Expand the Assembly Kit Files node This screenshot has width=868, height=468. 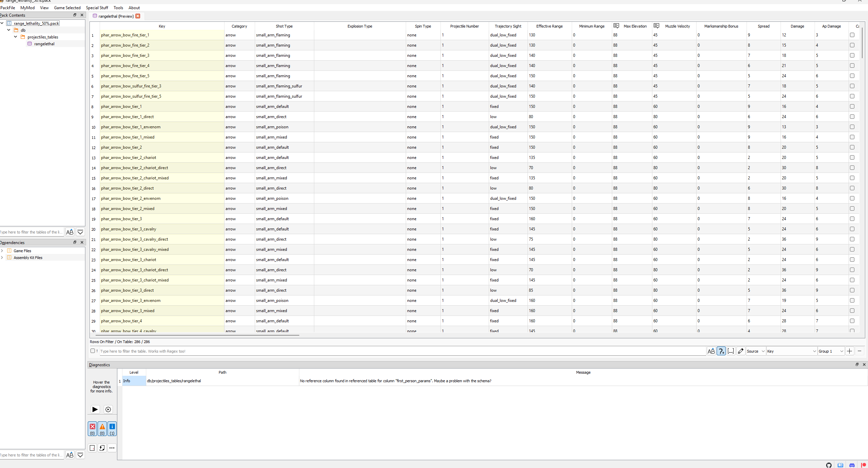tap(2, 257)
